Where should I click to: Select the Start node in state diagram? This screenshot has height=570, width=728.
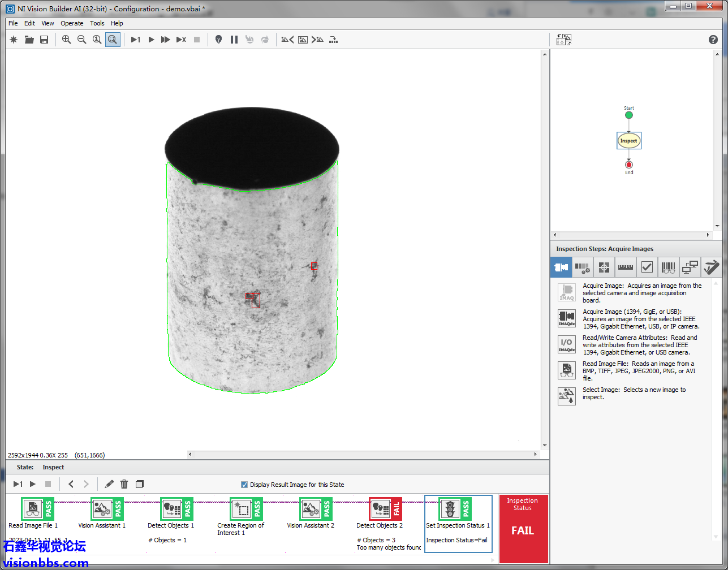(x=629, y=115)
